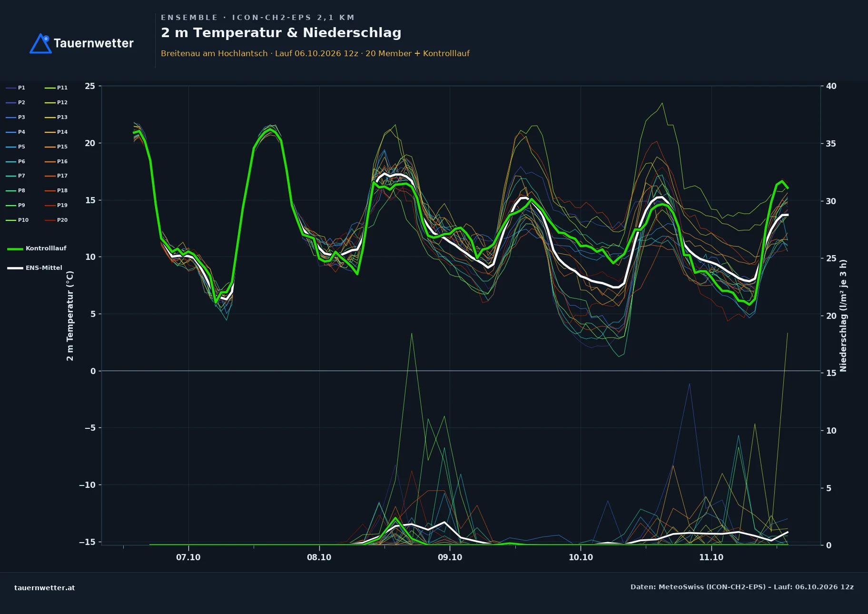
Task: Select the P16 legend entry
Action: (x=56, y=161)
